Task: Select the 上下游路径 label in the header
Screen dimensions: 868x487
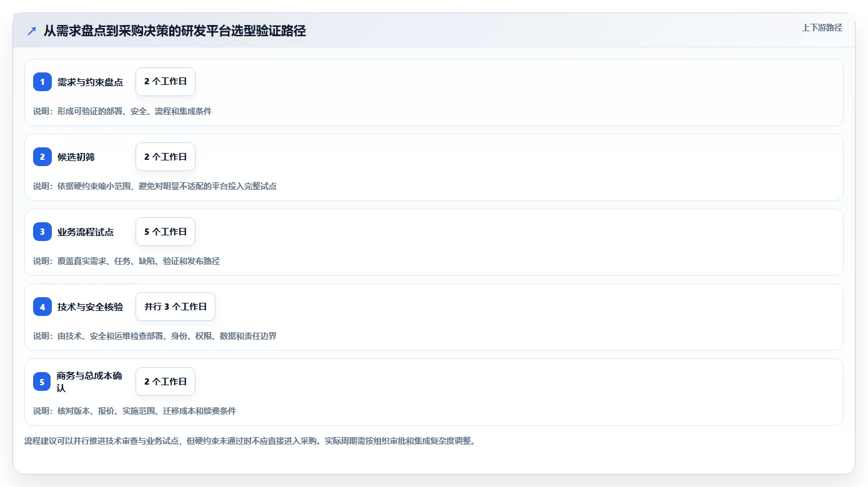Action: point(822,27)
